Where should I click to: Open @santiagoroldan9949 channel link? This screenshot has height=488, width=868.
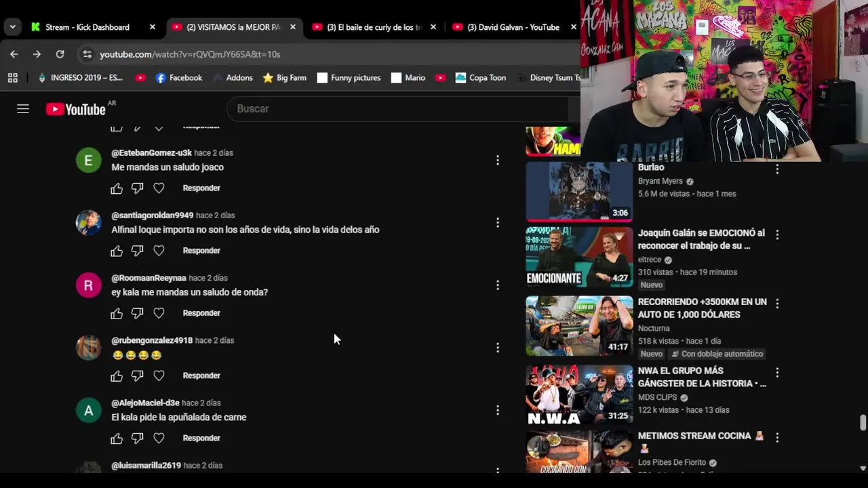click(153, 216)
